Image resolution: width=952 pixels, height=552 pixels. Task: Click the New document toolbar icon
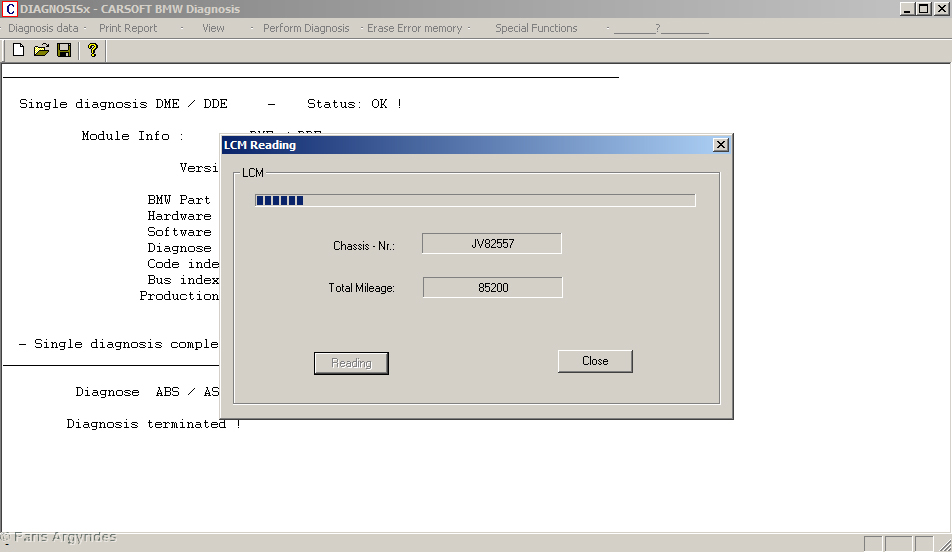[18, 50]
